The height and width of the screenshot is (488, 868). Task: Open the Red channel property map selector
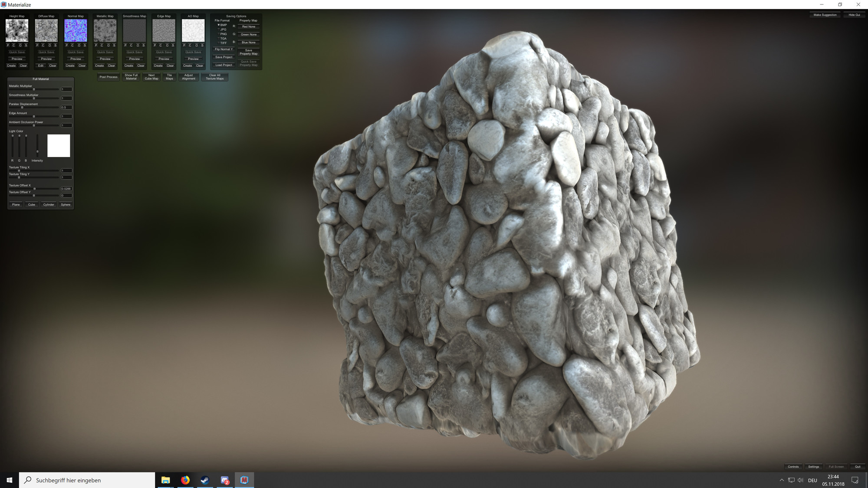pyautogui.click(x=249, y=26)
